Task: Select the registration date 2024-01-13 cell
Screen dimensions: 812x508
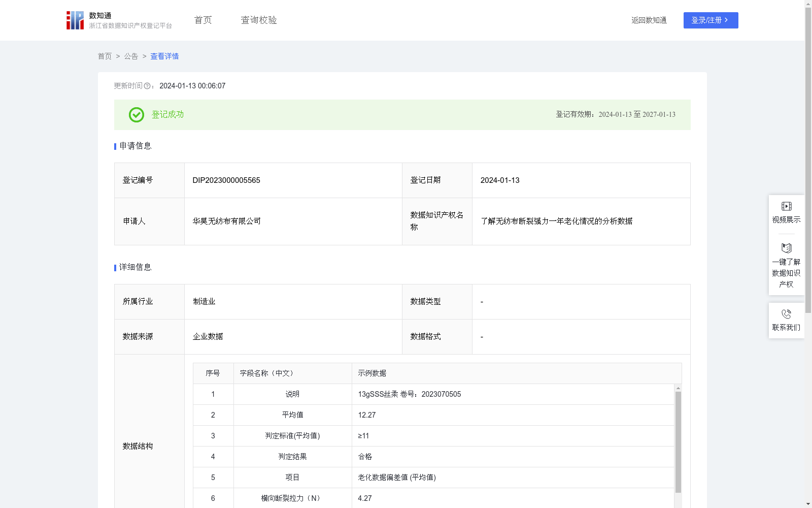Action: coord(581,180)
